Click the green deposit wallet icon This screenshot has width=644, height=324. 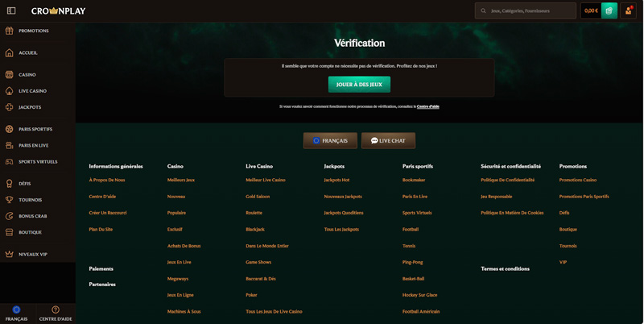[x=609, y=10]
